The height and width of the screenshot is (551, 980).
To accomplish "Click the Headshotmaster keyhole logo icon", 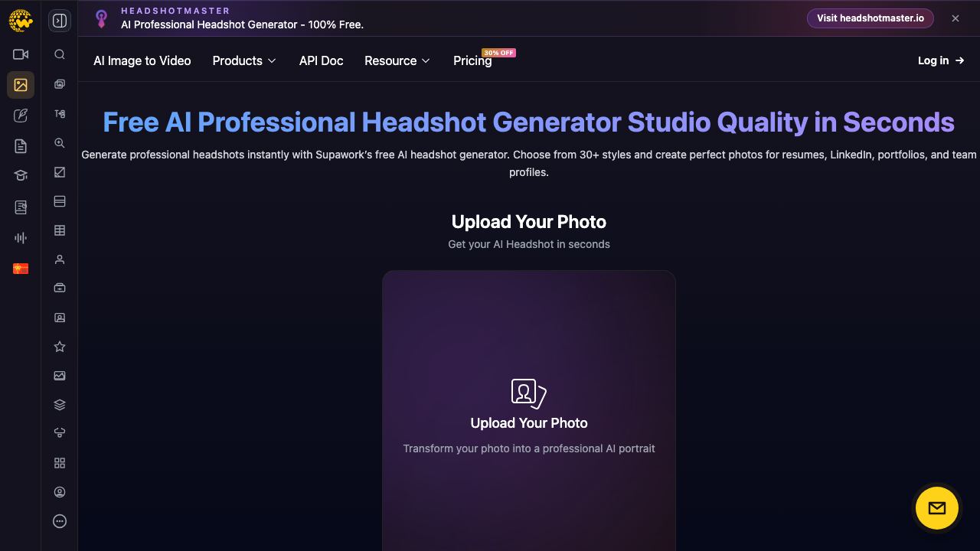I will (101, 18).
